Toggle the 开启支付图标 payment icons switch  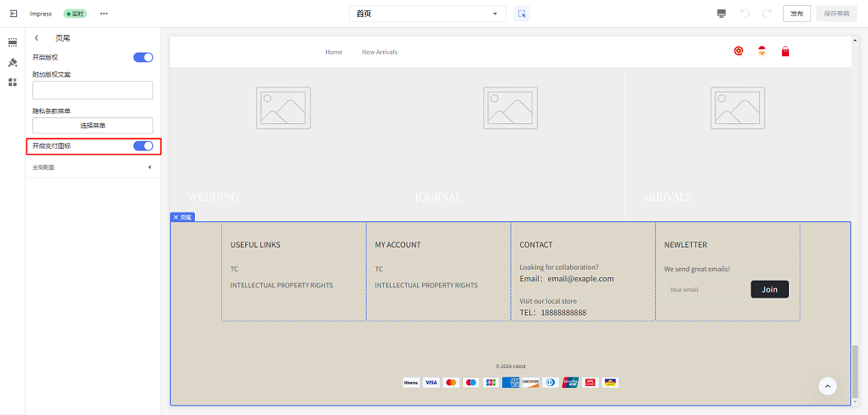coord(143,146)
